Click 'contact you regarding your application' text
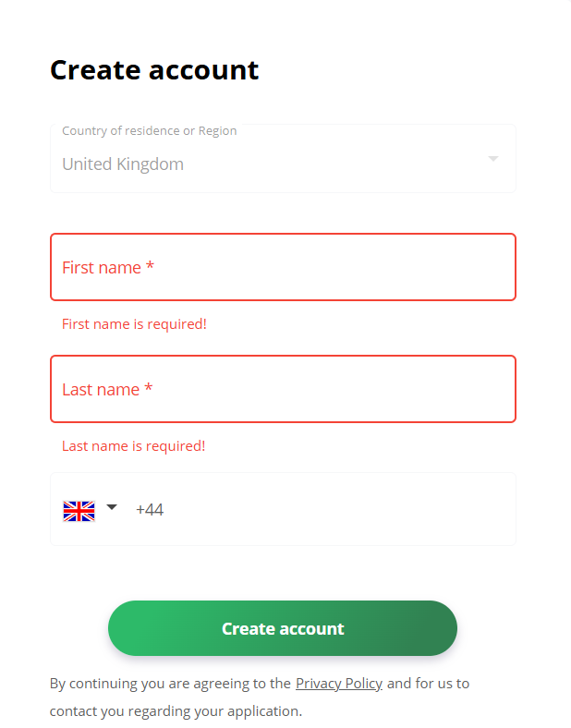The height and width of the screenshot is (728, 571). pyautogui.click(x=176, y=711)
